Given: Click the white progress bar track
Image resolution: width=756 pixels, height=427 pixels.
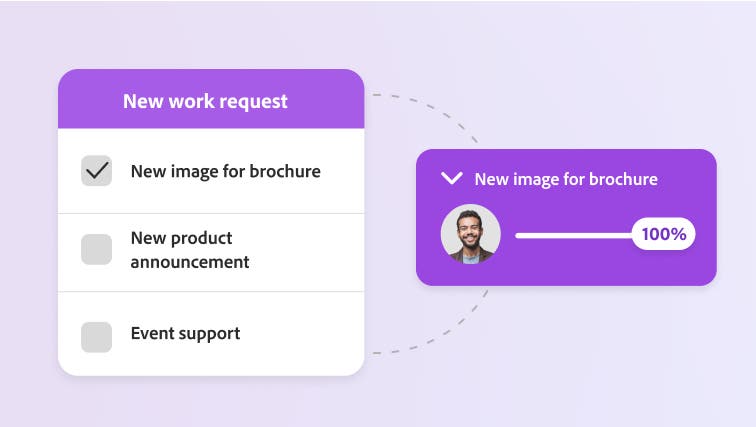Looking at the screenshot, I should tap(570, 235).
